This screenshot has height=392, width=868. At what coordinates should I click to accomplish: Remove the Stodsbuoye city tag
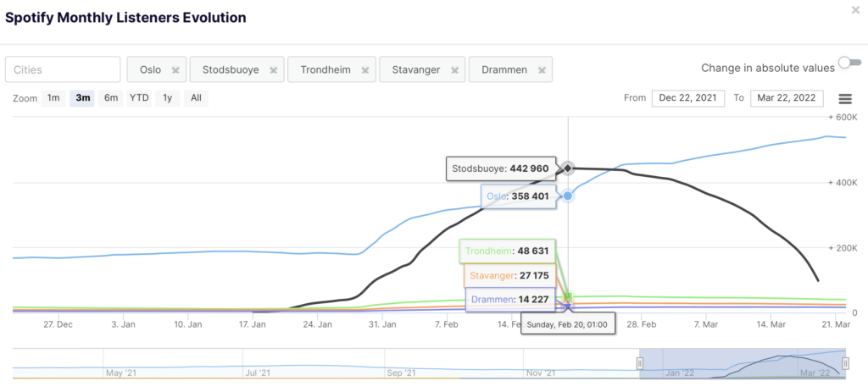pyautogui.click(x=274, y=70)
